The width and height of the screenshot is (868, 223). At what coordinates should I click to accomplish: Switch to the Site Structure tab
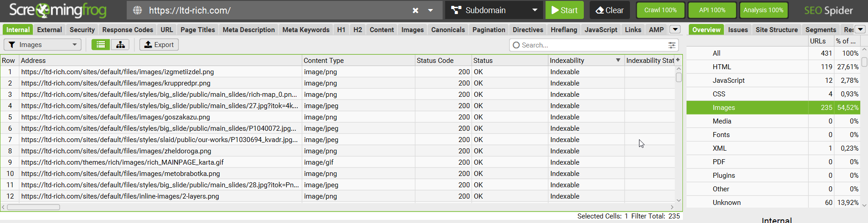point(777,30)
